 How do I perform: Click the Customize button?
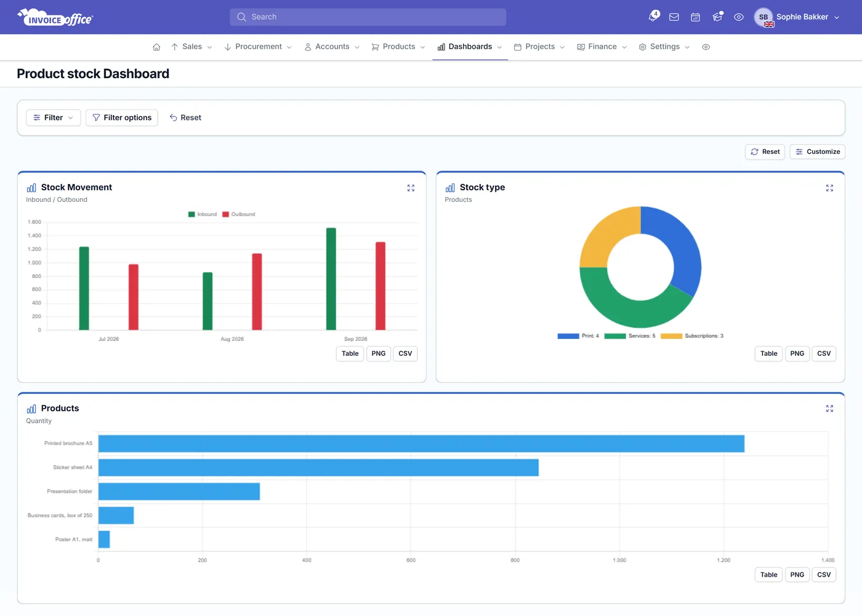point(818,152)
